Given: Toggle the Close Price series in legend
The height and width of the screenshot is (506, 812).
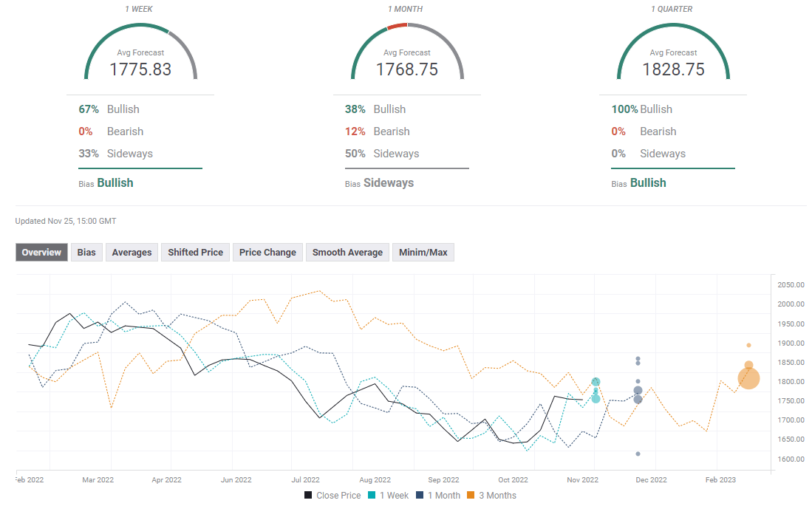Looking at the screenshot, I should click(332, 496).
